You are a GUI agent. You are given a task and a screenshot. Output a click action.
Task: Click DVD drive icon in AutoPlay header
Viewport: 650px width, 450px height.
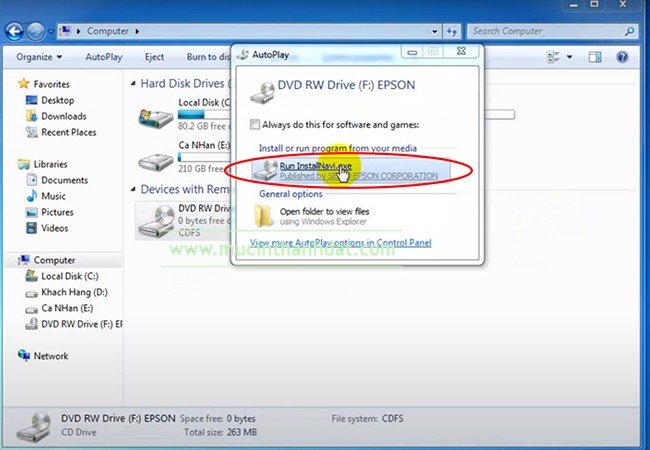pyautogui.click(x=262, y=92)
